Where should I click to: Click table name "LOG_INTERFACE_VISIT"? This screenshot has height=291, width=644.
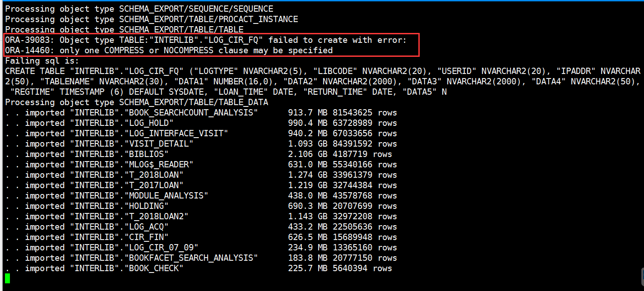[176, 134]
